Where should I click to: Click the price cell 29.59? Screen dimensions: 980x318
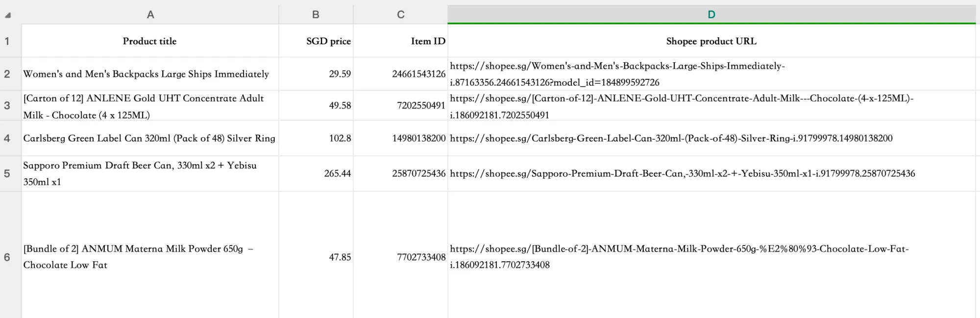pos(316,74)
